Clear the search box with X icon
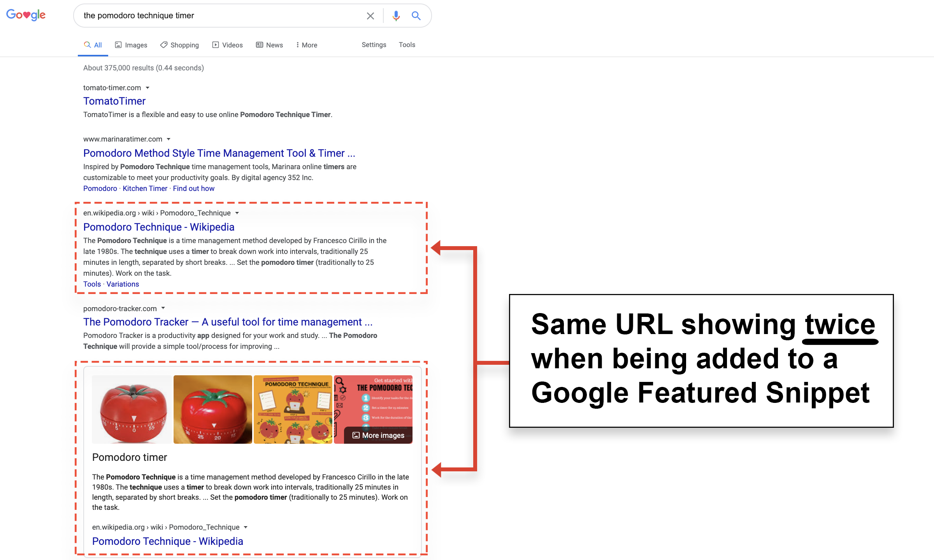Image resolution: width=934 pixels, height=560 pixels. click(370, 16)
